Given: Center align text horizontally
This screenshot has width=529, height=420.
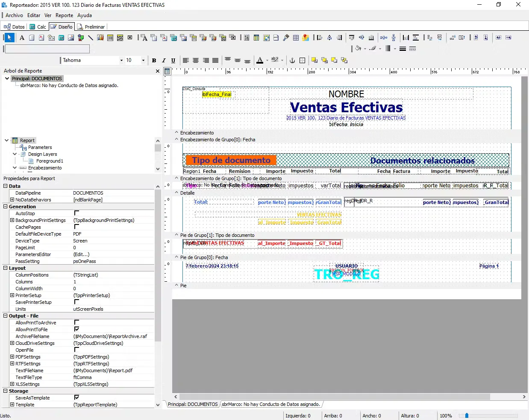Looking at the screenshot, I should (x=196, y=60).
